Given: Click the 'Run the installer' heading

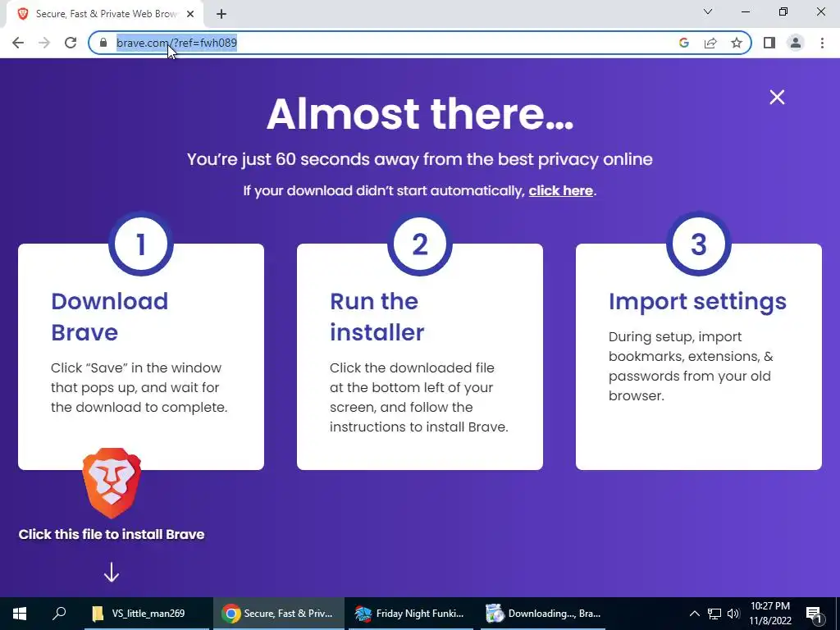Looking at the screenshot, I should tap(377, 317).
